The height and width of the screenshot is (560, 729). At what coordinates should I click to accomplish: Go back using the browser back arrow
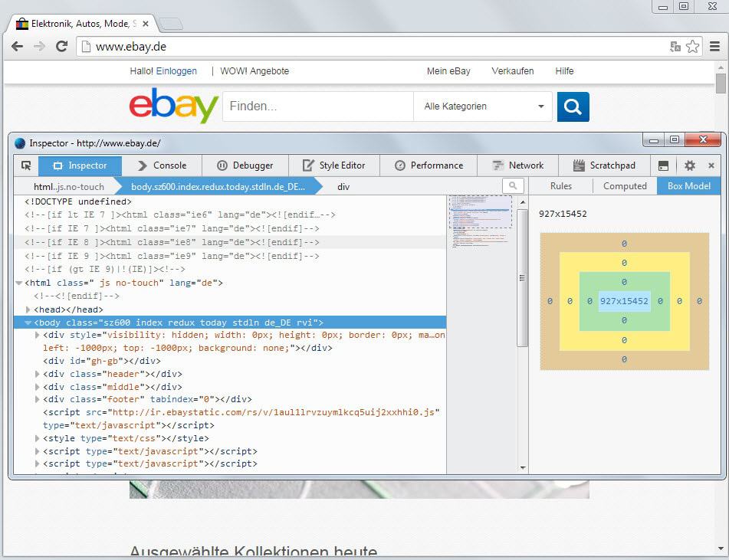coord(17,47)
